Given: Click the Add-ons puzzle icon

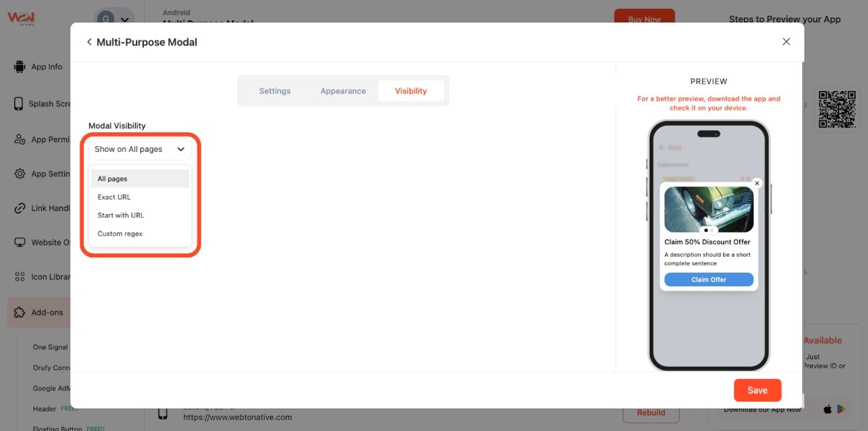Looking at the screenshot, I should [20, 312].
